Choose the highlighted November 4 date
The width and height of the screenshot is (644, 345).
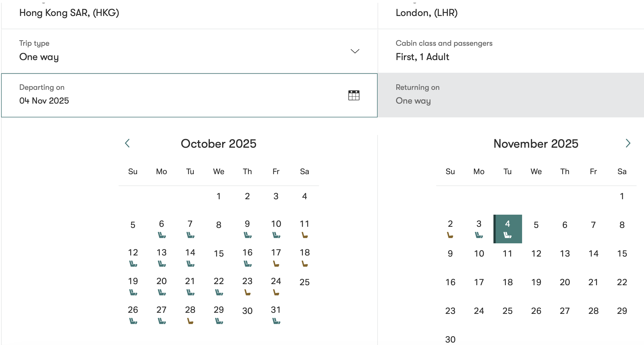click(x=508, y=229)
